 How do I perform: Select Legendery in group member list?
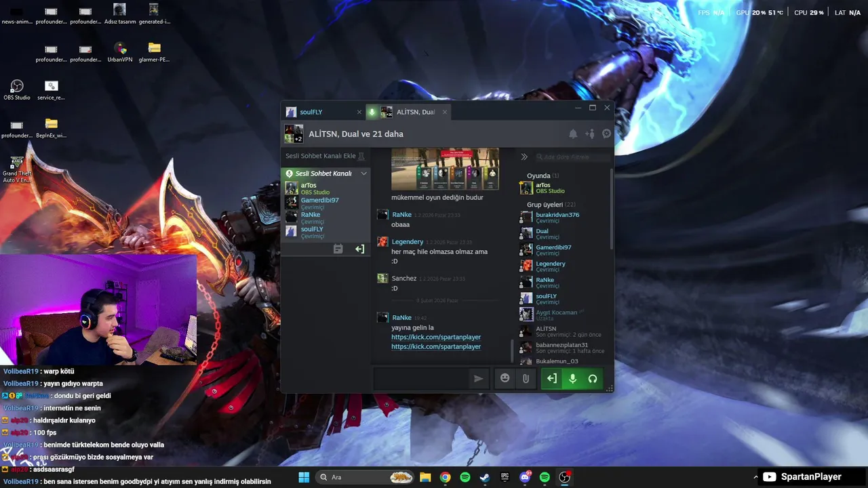563,266
